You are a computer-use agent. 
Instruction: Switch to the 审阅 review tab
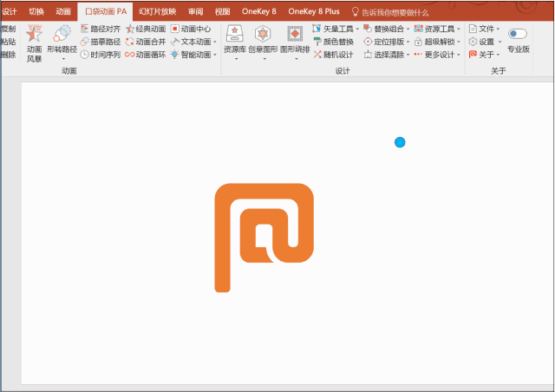pos(195,11)
